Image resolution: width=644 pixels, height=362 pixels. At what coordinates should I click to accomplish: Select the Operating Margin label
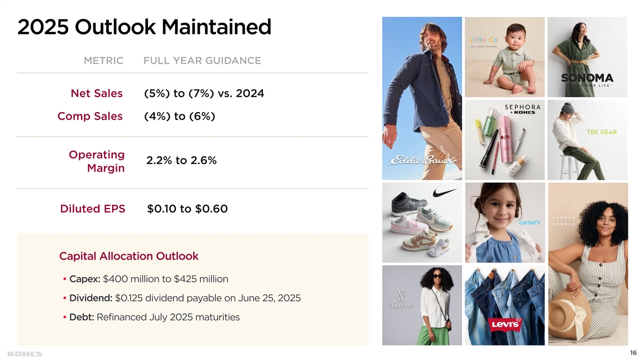97,161
